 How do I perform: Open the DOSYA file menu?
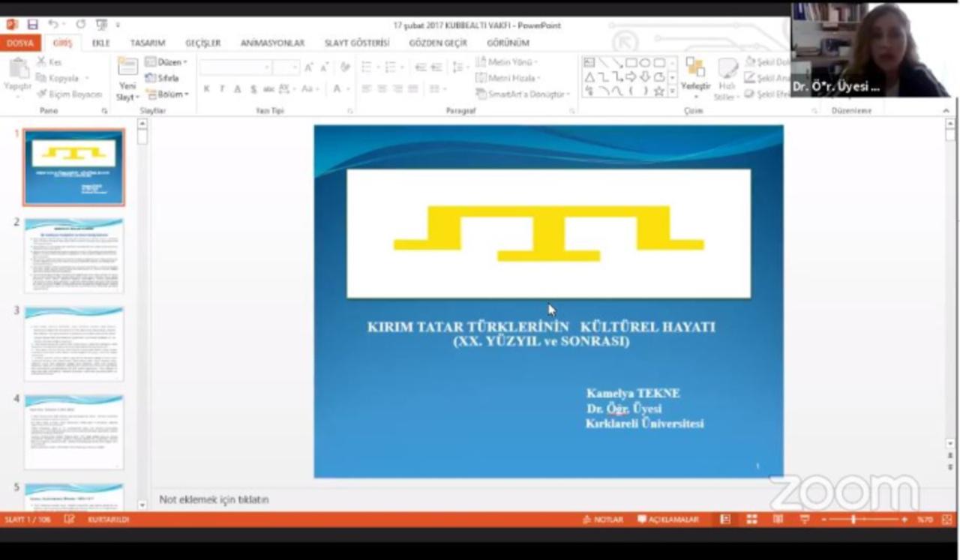tap(19, 43)
